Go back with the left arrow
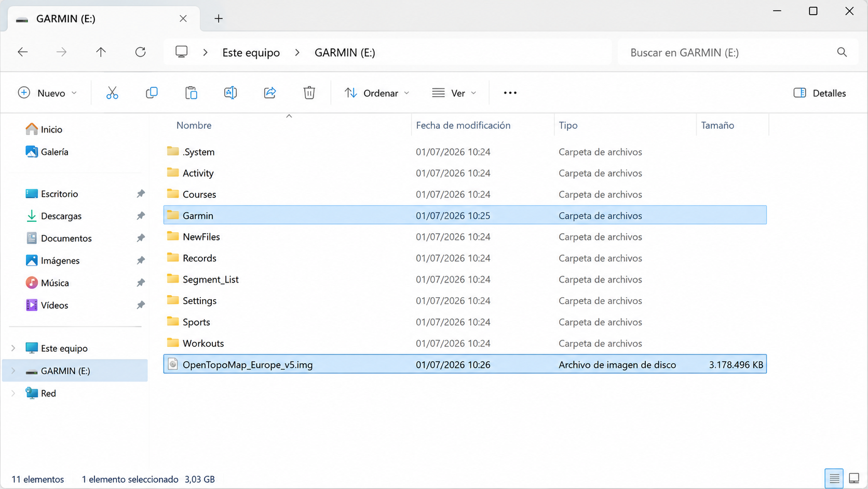Viewport: 868px width, 489px height. pos(23,52)
